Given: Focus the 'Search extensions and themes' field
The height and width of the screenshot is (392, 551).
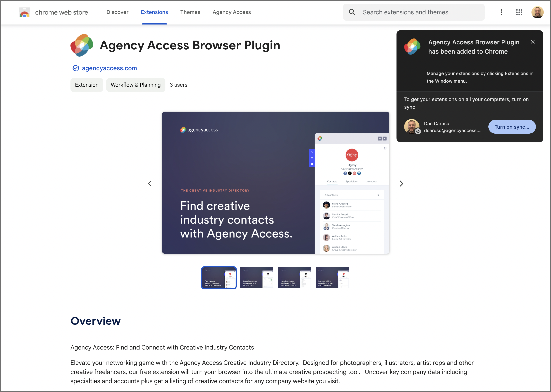Looking at the screenshot, I should click(414, 12).
